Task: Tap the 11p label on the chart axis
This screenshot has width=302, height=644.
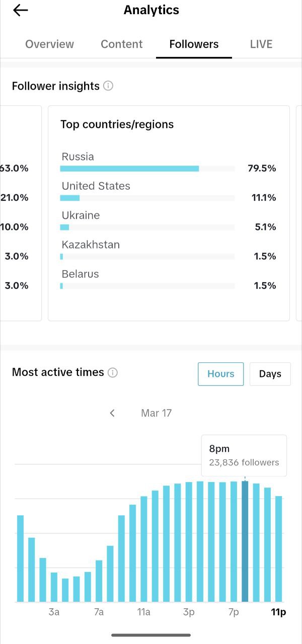Action: 278,612
